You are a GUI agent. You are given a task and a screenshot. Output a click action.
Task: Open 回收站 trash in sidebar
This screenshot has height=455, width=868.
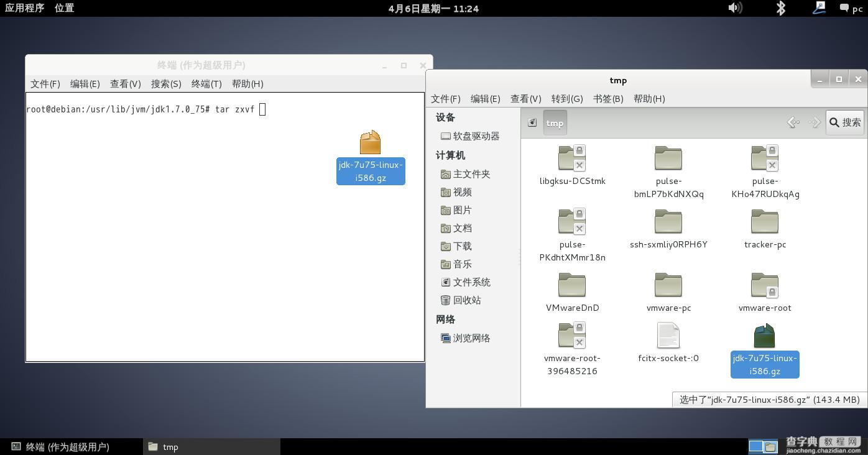click(461, 300)
